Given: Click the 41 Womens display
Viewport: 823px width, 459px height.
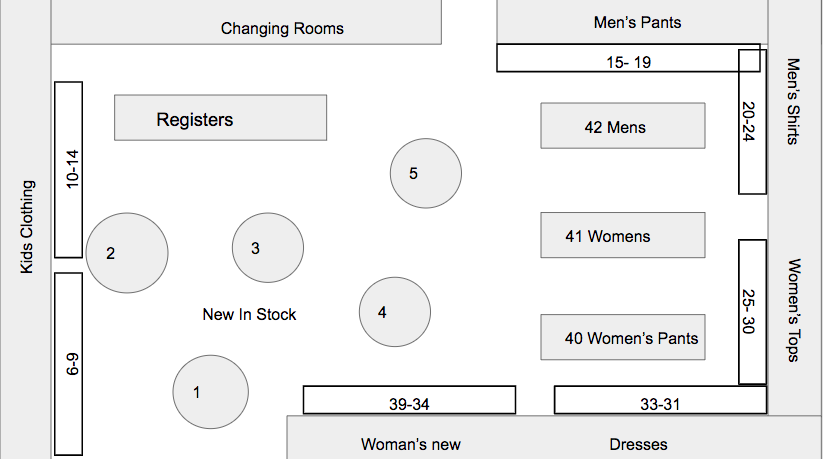Looking at the screenshot, I should coord(622,236).
